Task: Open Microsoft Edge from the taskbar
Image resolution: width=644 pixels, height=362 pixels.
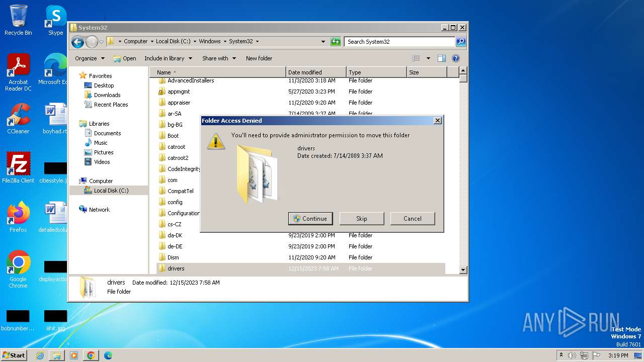Action: [108, 355]
